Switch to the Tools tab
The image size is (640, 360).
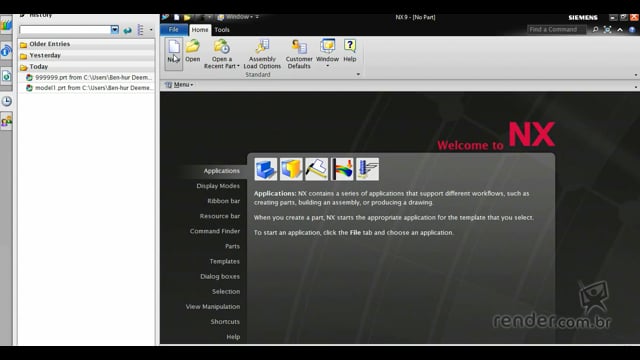tap(222, 29)
